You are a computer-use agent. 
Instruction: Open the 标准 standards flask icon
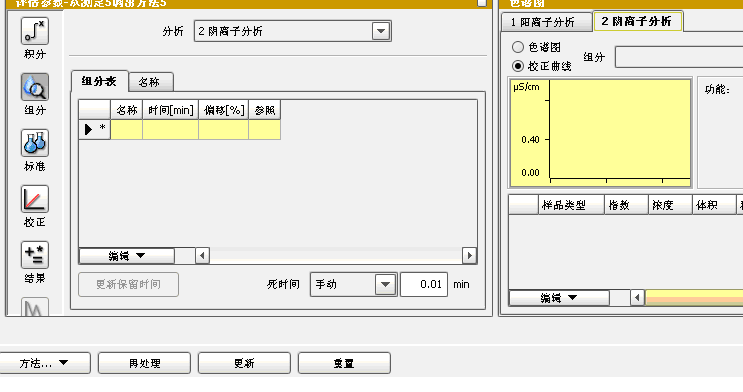point(35,143)
